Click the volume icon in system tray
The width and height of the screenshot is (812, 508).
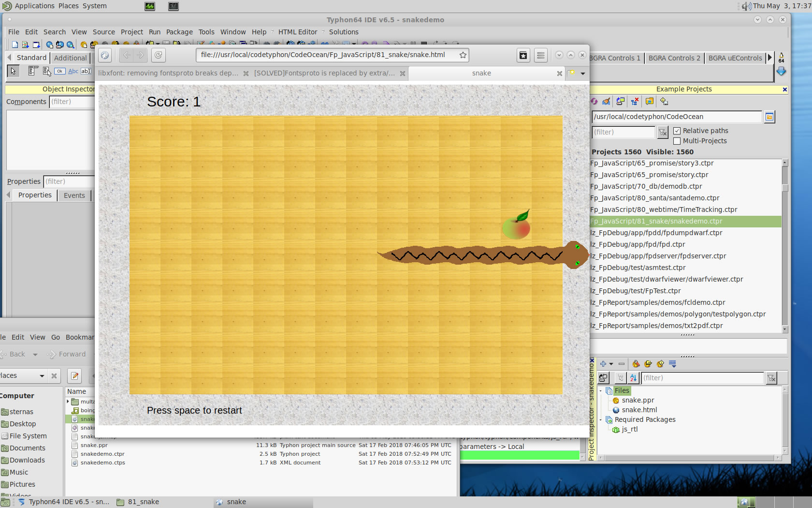(x=746, y=6)
